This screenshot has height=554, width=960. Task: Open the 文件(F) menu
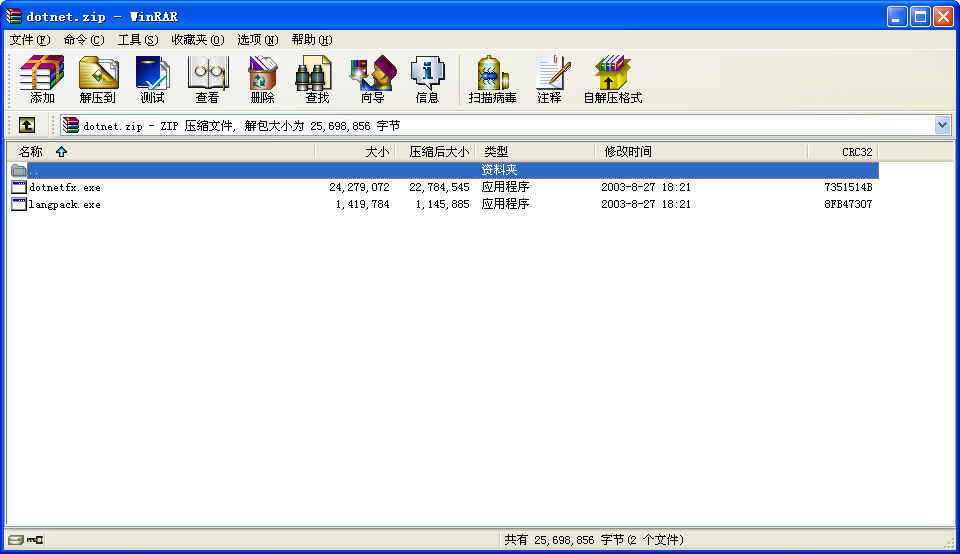(29, 40)
